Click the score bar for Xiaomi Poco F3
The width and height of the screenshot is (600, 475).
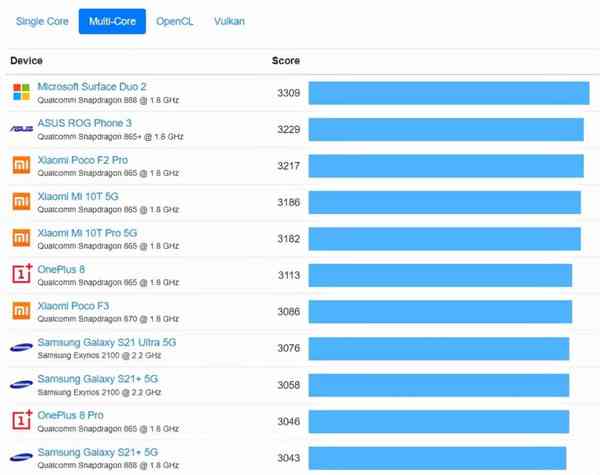coord(440,311)
